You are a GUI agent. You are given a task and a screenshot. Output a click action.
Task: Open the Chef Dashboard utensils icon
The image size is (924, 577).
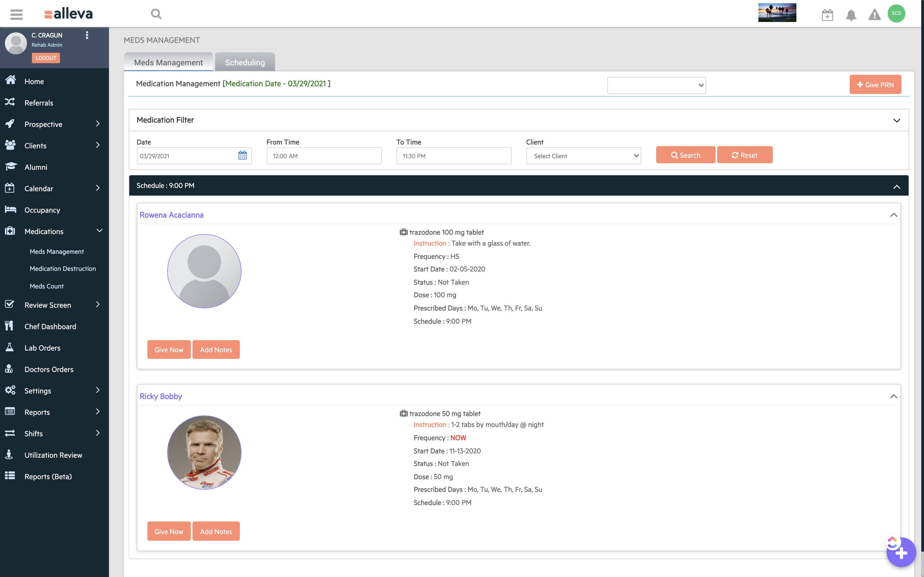pyautogui.click(x=10, y=326)
